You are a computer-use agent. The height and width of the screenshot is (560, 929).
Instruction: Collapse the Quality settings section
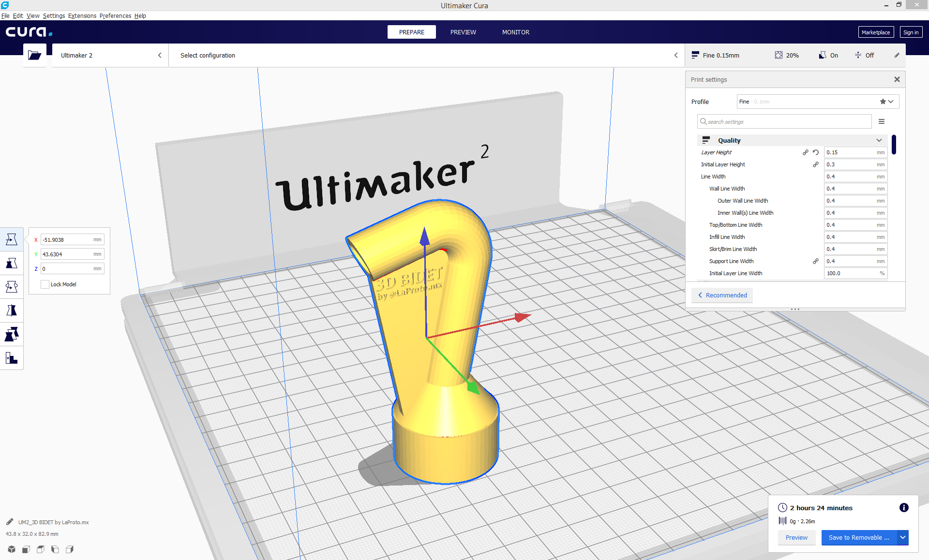click(879, 140)
